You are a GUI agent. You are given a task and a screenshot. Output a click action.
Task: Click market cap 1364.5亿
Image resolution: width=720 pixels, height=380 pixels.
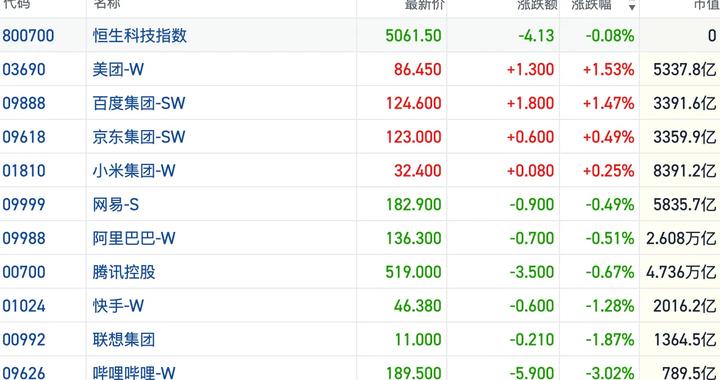[685, 340]
